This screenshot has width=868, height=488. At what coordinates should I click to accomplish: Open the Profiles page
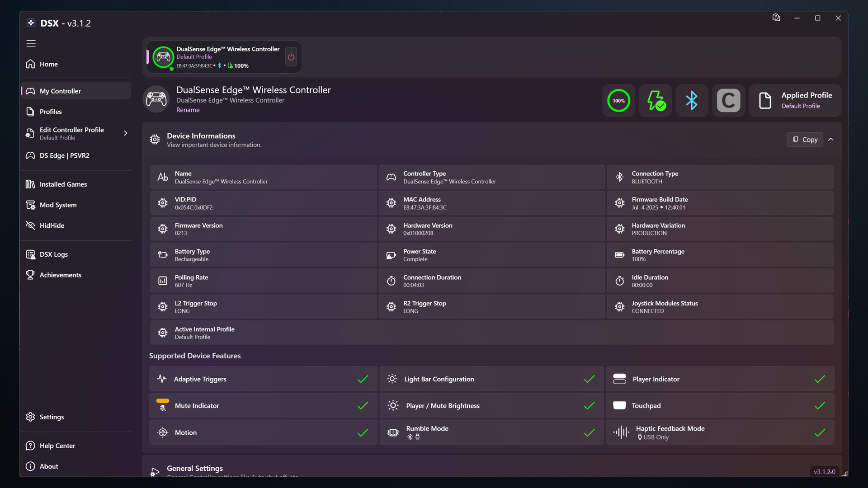pos(51,112)
